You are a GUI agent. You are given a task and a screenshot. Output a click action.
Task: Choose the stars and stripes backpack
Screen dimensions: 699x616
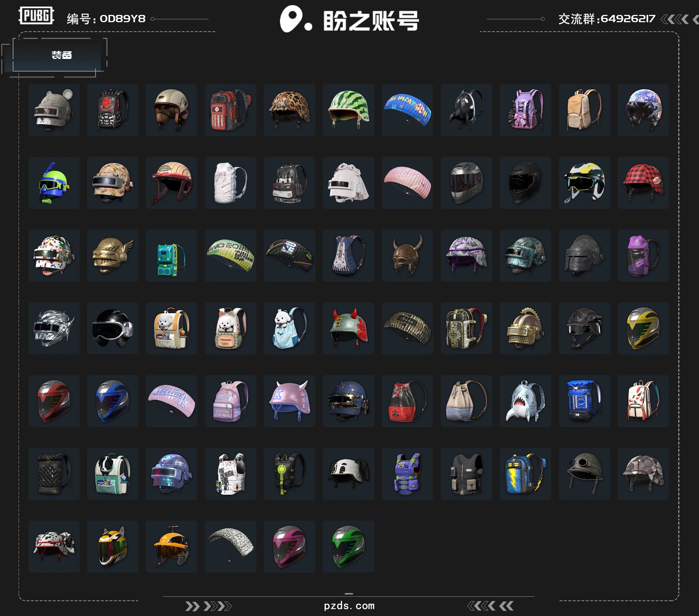348,255
